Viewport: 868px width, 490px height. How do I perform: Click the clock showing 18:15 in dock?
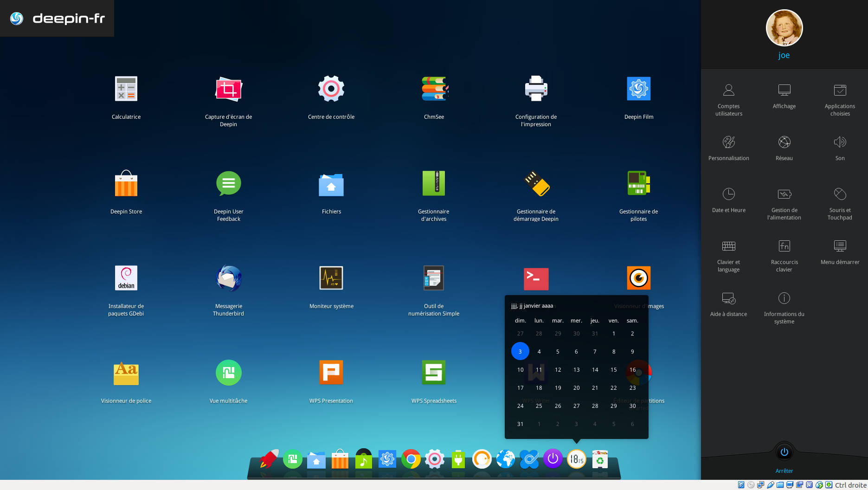[577, 459]
